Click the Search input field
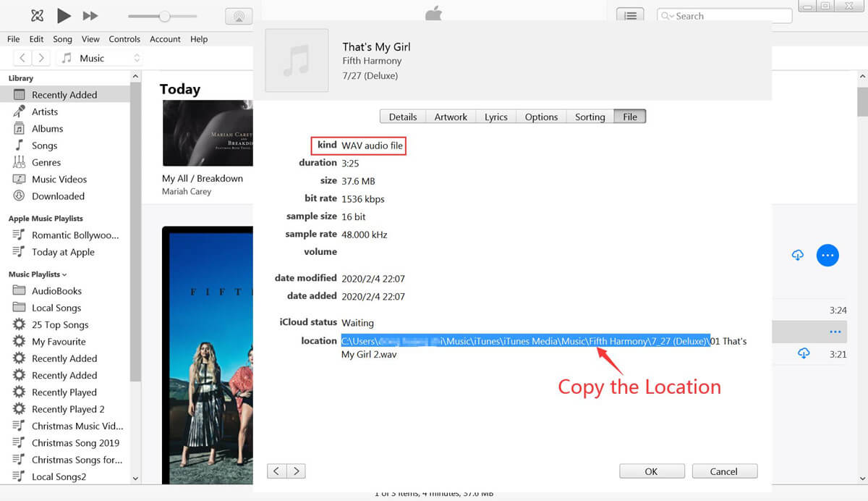Viewport: 868px width, 501px height. (724, 16)
